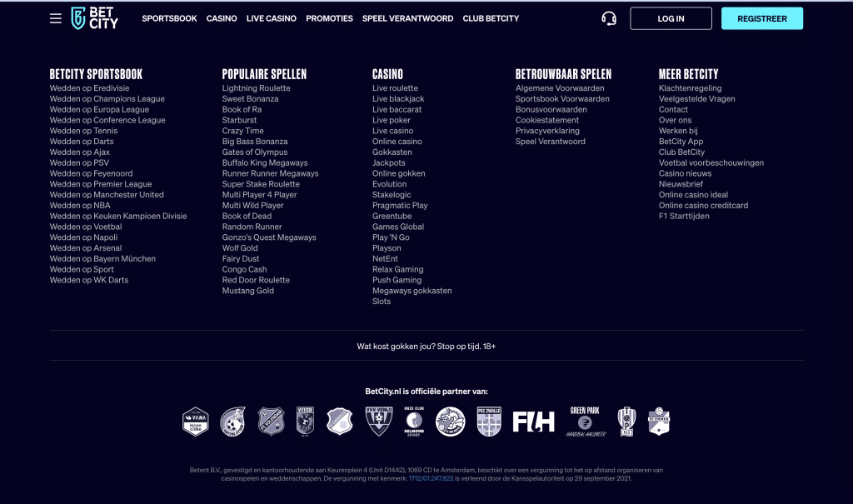The height and width of the screenshot is (504, 853).
Task: Click the FC Eindhoven partner logo
Action: pos(340,422)
